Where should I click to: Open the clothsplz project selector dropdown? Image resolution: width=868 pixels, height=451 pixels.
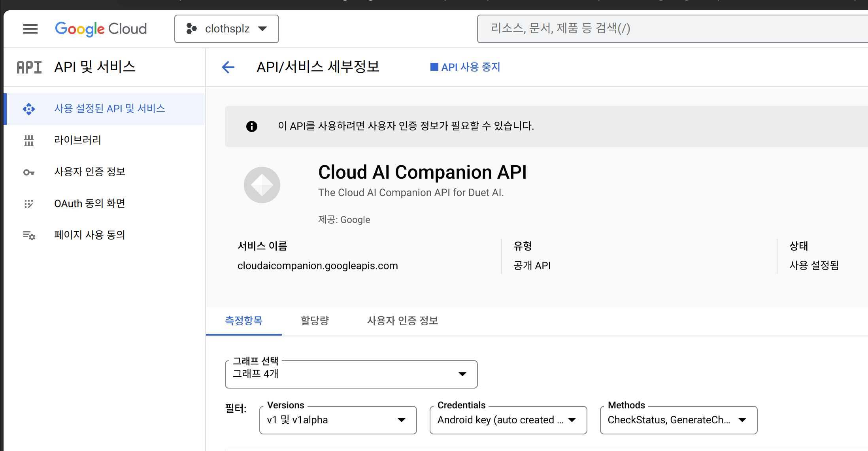click(x=226, y=29)
